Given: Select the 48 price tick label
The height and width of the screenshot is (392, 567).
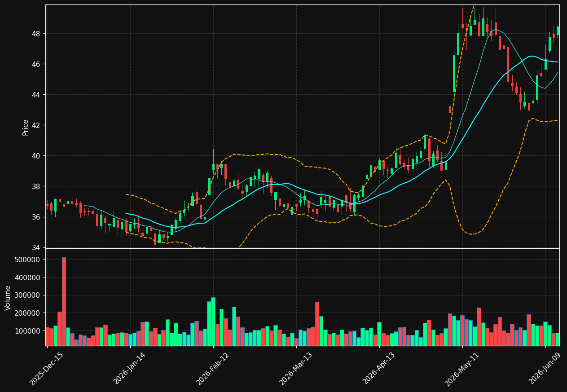Looking at the screenshot, I should pos(36,34).
